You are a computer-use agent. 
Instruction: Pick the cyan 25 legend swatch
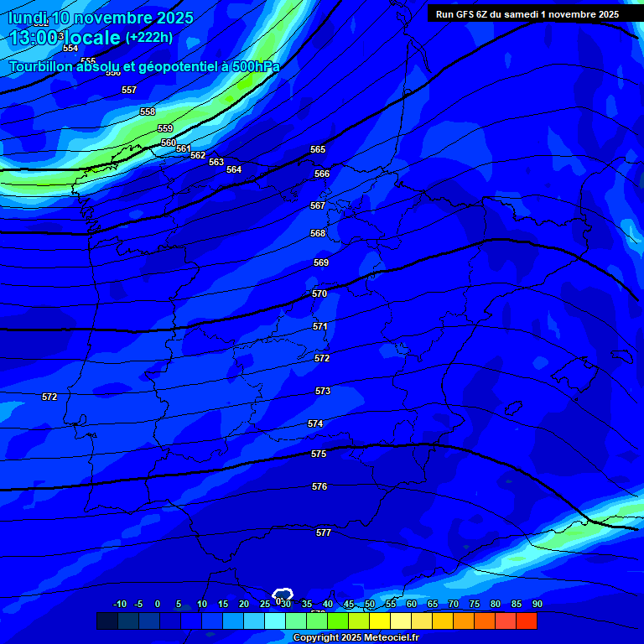tap(254, 621)
